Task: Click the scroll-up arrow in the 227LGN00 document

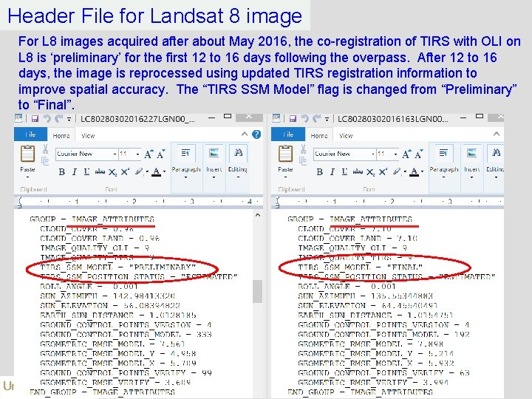Action: click(258, 215)
